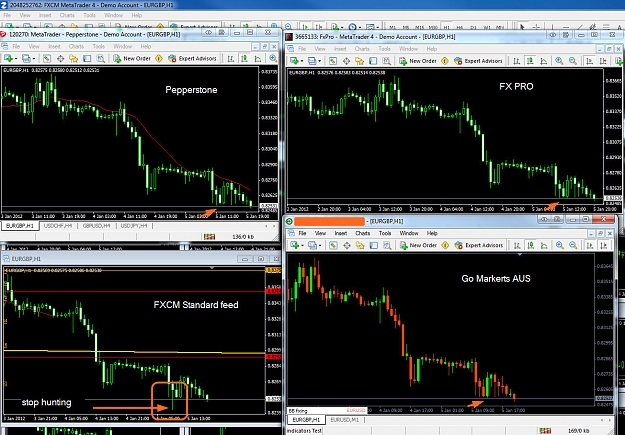Open the File menu in the Go Markets window

pyautogui.click(x=303, y=233)
